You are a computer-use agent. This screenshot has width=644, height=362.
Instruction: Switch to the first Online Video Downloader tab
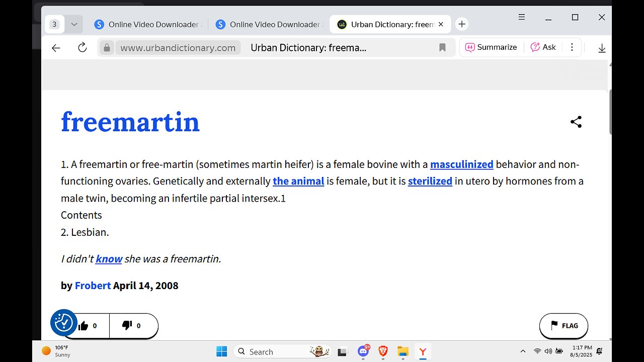(148, 24)
